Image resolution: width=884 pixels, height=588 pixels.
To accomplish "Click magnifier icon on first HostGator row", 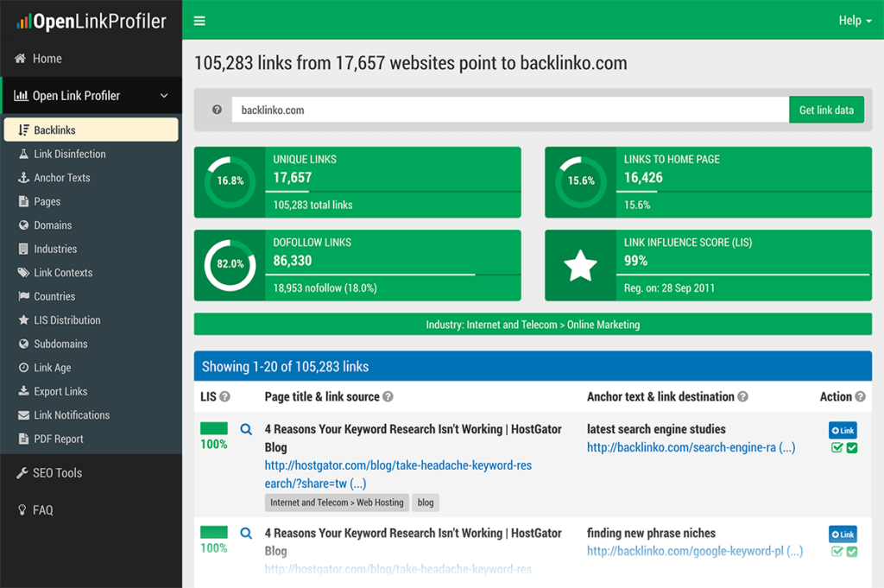I will pos(246,429).
